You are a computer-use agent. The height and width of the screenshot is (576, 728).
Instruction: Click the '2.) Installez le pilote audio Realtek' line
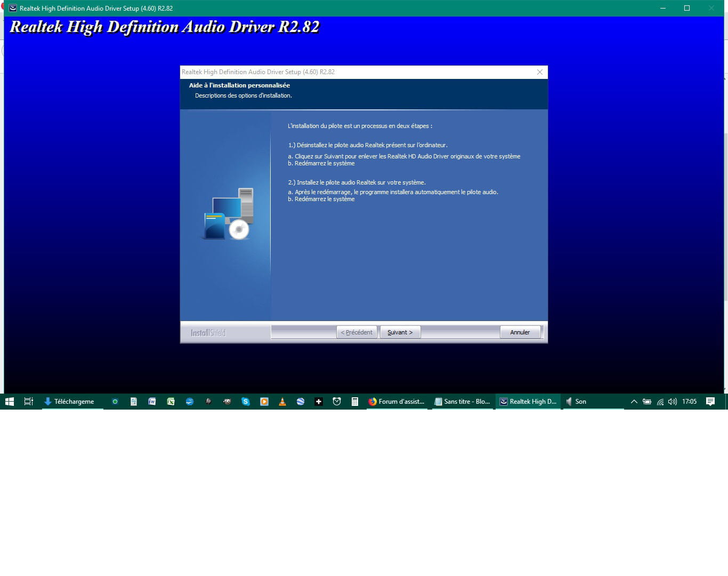(357, 182)
